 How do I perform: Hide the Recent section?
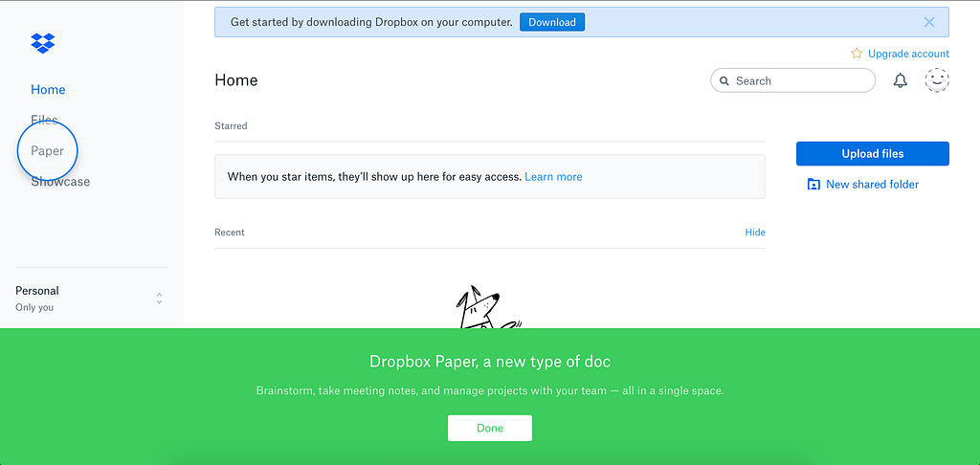pyautogui.click(x=755, y=232)
